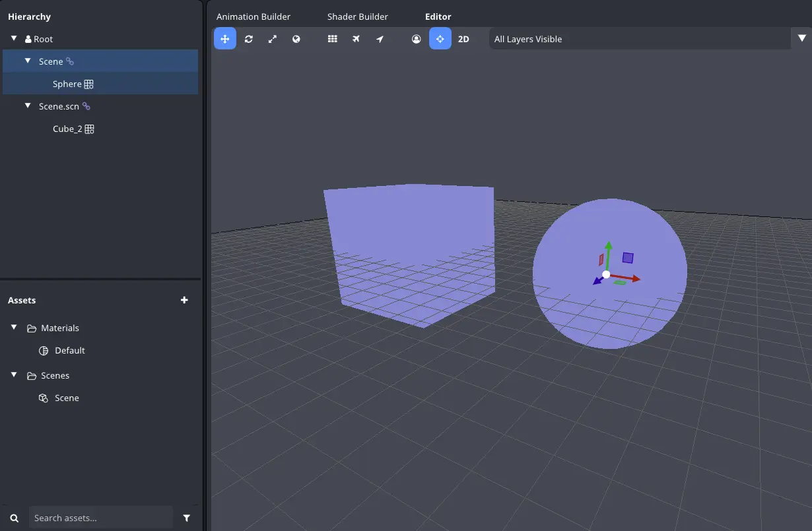Select the Move (translate) tool

224,39
